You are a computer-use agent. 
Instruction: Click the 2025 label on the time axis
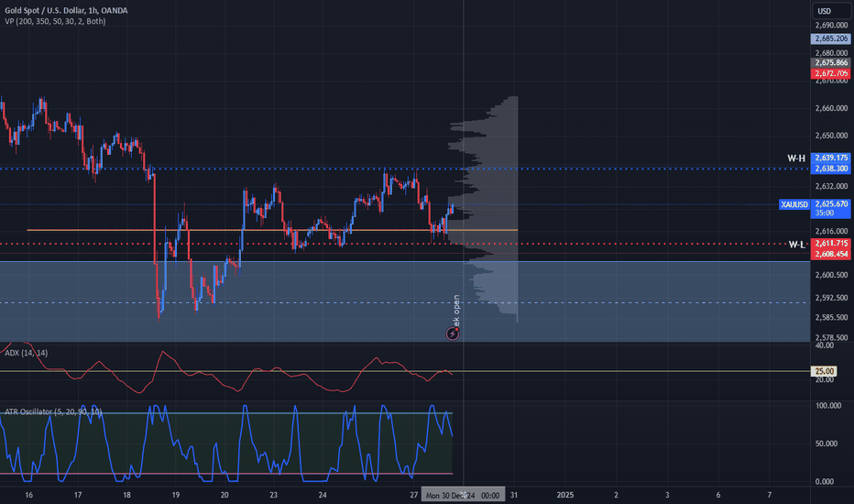point(565,495)
